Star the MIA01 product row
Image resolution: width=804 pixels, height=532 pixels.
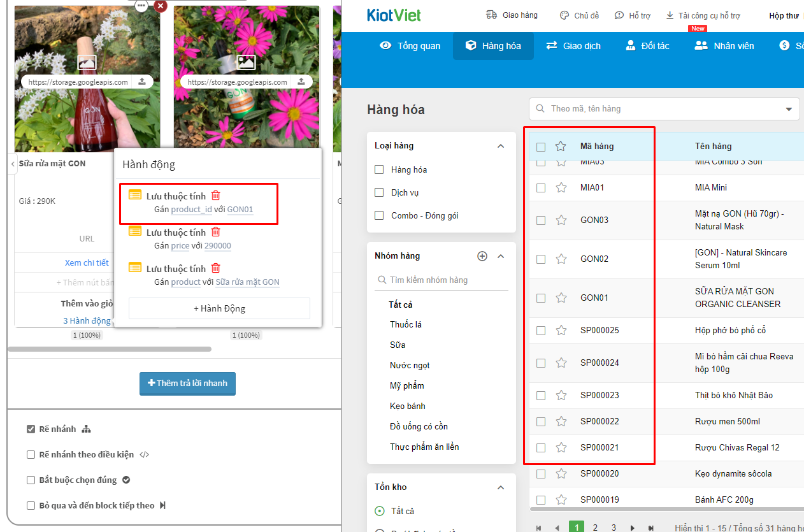click(561, 187)
